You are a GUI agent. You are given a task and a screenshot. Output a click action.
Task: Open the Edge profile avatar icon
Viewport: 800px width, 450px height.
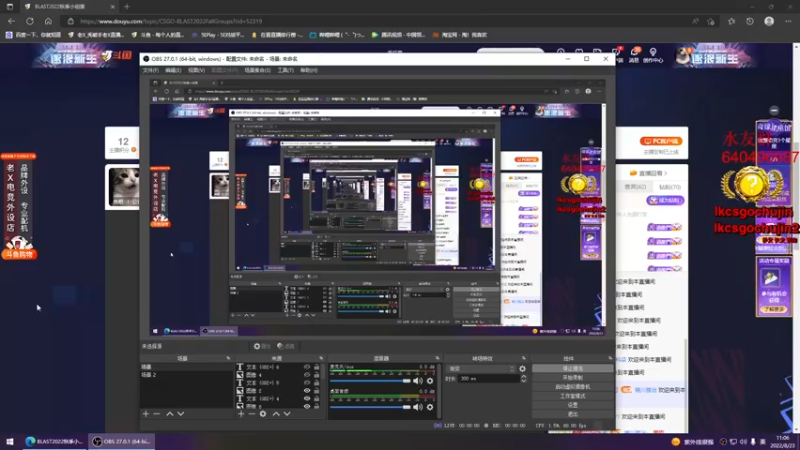[769, 21]
